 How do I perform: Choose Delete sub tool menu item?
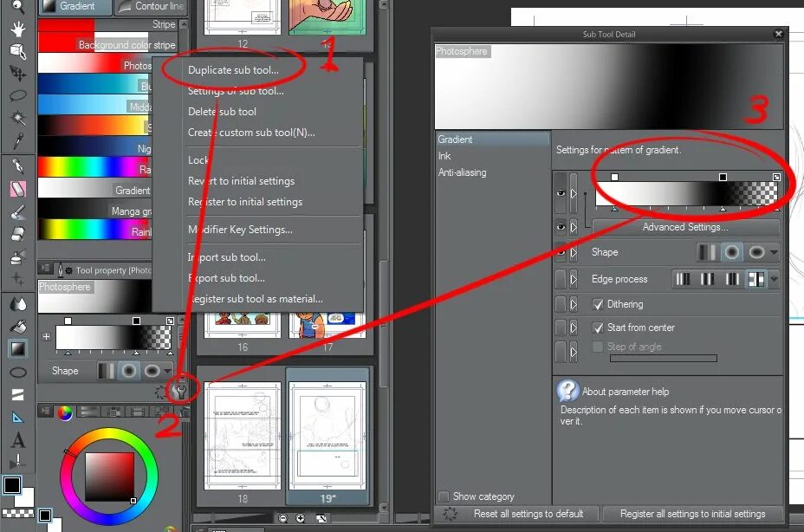click(x=222, y=111)
